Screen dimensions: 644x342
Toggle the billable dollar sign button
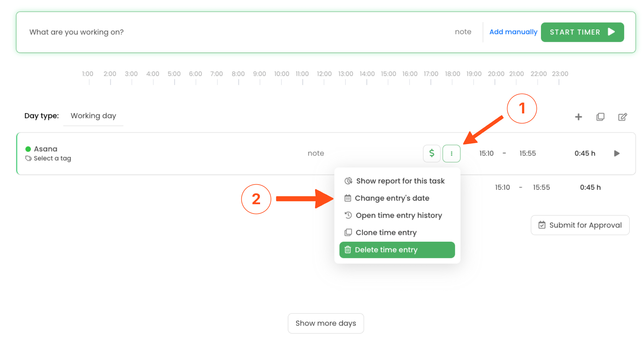click(431, 153)
